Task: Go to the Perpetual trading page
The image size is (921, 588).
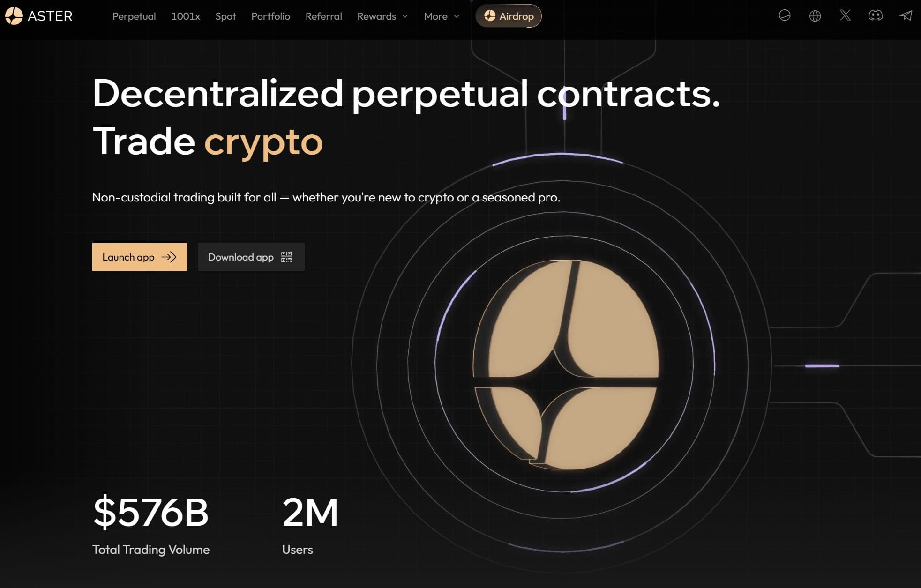Action: click(134, 16)
